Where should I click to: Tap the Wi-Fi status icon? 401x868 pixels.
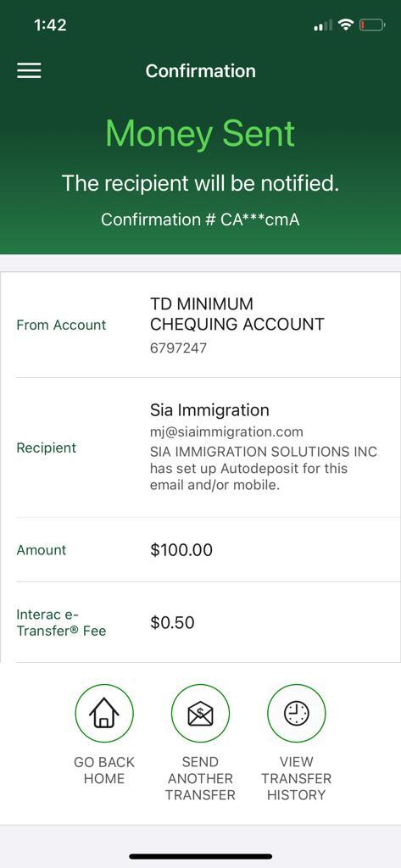[x=346, y=25]
